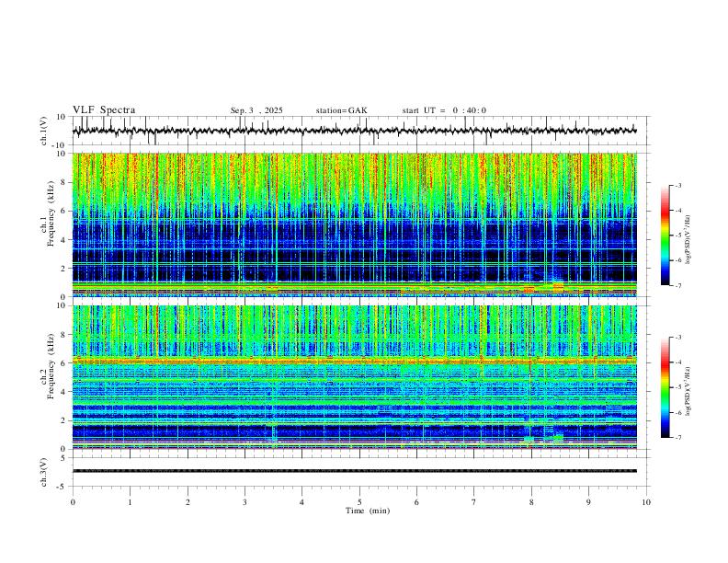728x563 pixels.
Task: Click the 'start UT = 0 :40: 0' text
Action: [444, 110]
